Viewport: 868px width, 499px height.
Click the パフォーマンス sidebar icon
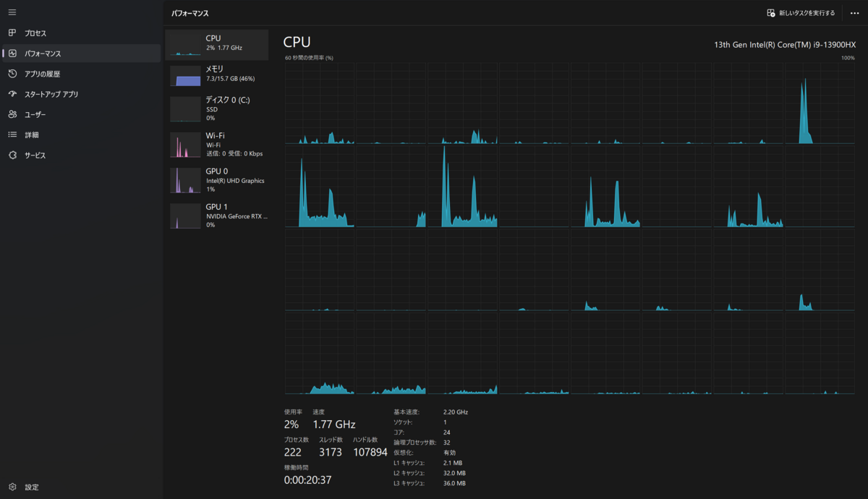pyautogui.click(x=12, y=54)
